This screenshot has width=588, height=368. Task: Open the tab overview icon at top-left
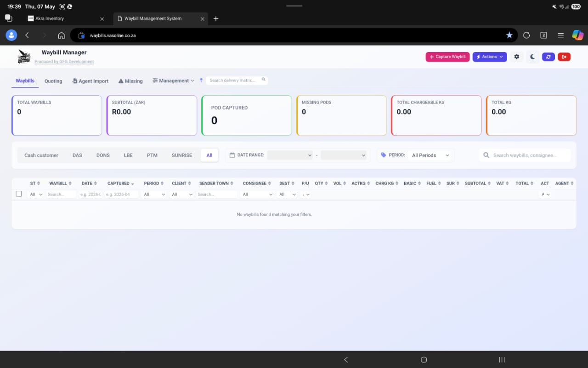(8, 18)
